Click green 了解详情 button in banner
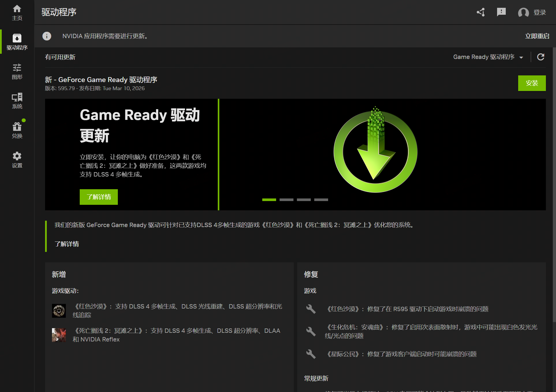Viewport: 556px width, 392px height. (x=99, y=197)
